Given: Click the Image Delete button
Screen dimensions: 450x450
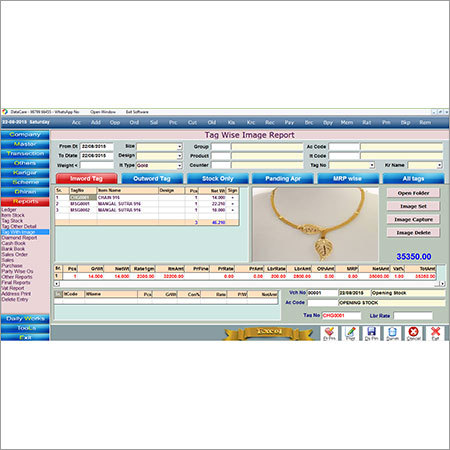Looking at the screenshot, I should 413,233.
